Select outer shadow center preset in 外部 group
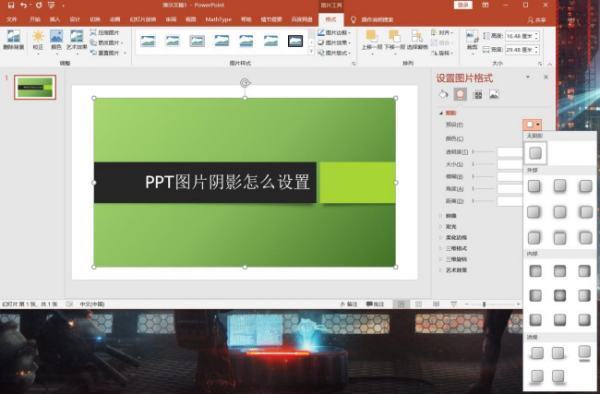 point(560,212)
